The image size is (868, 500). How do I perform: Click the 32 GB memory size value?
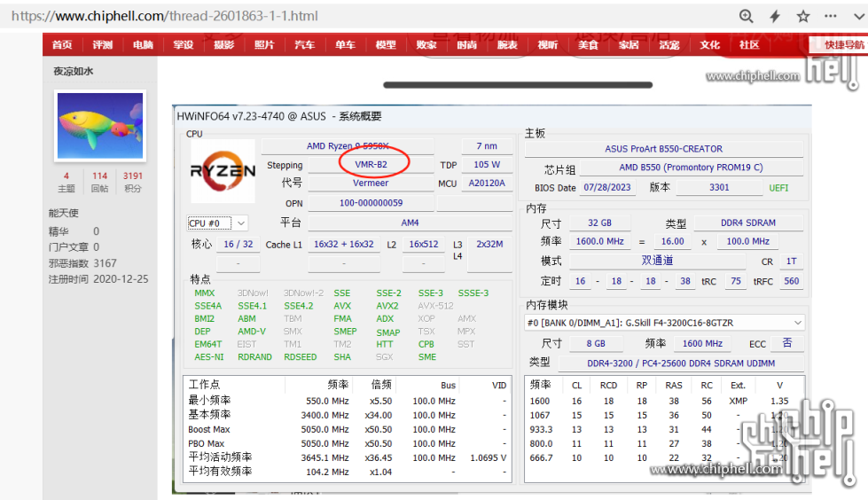(x=600, y=223)
